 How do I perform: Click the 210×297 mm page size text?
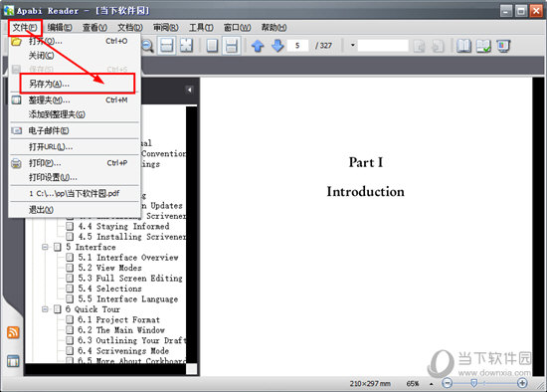(x=370, y=384)
